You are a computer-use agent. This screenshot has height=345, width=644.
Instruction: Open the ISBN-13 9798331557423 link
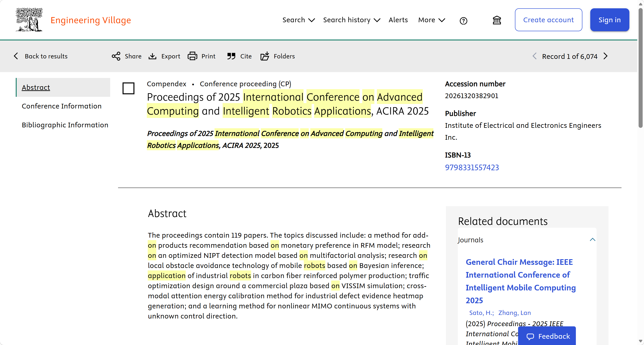[x=472, y=168]
